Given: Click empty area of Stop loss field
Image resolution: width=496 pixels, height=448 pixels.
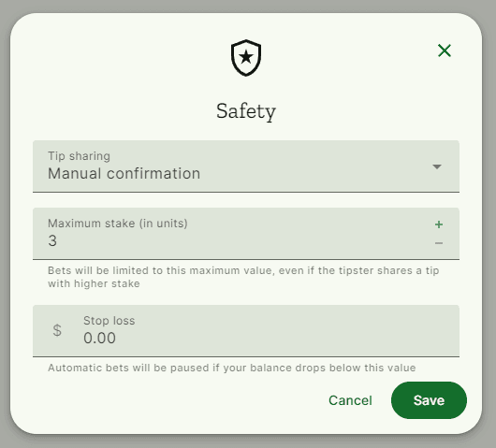Looking at the screenshot, I should coord(284,331).
